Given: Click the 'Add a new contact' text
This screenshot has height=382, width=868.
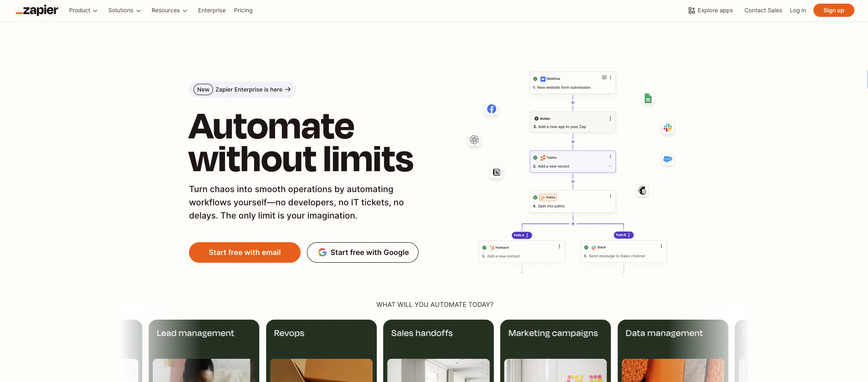Looking at the screenshot, I should coord(504,256).
